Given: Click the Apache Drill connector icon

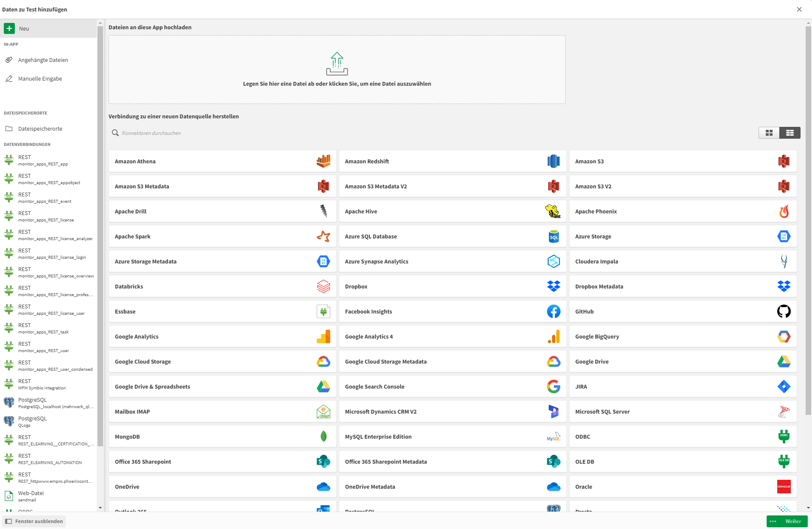Looking at the screenshot, I should coord(323,211).
